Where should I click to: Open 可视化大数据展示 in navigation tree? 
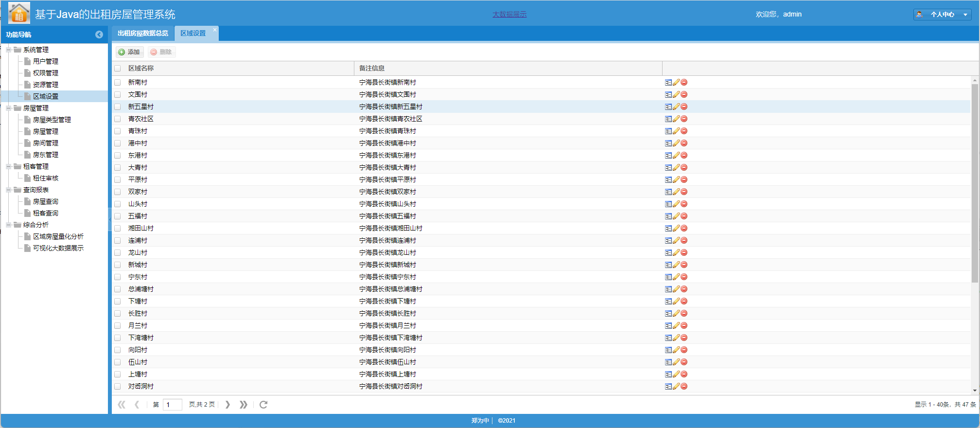(58, 248)
